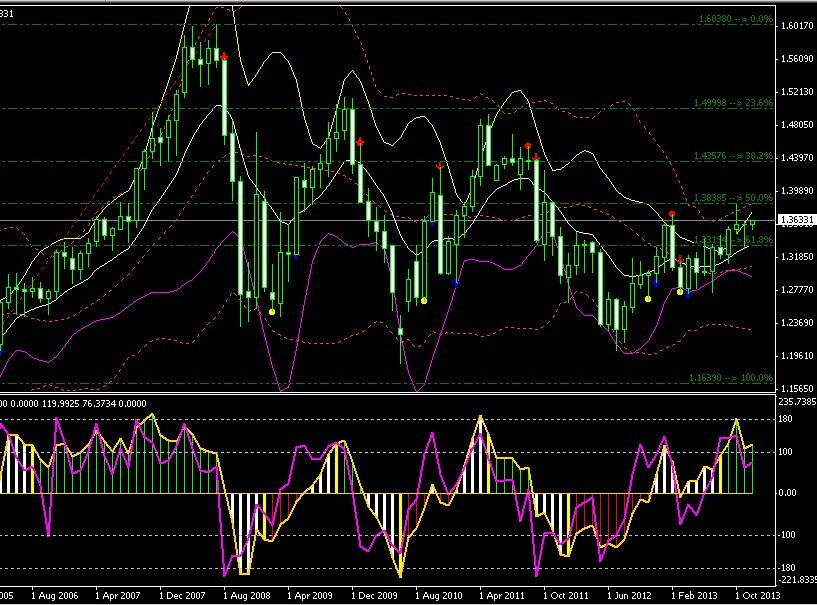Image resolution: width=817 pixels, height=605 pixels.
Task: Click the -221.8339 indicator scale minimum
Action: [797, 579]
